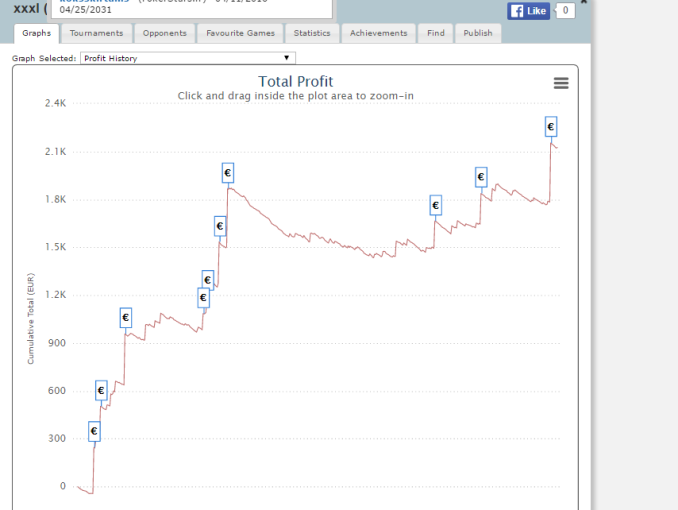Switch to the Tournaments tab
This screenshot has width=678, height=510.
tap(97, 33)
